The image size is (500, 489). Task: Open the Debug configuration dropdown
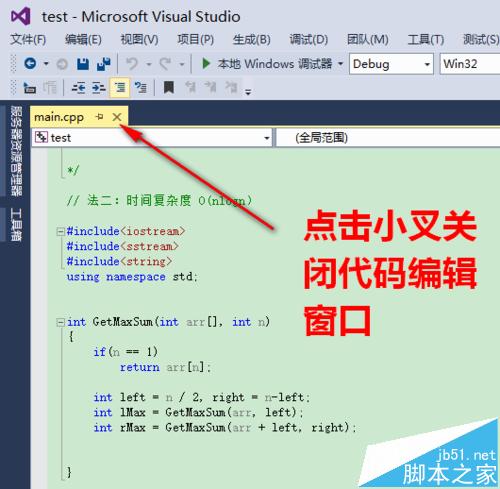coord(391,64)
